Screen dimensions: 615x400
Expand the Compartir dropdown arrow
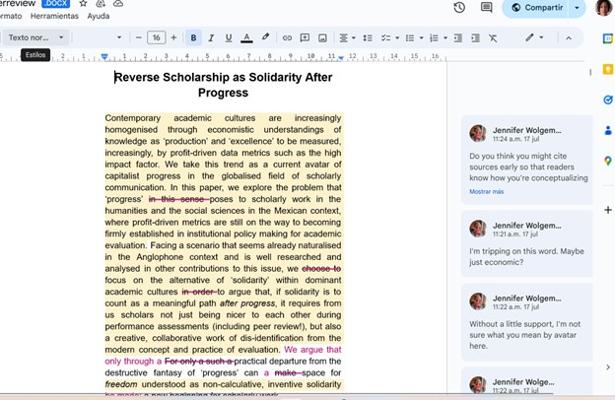click(x=577, y=8)
